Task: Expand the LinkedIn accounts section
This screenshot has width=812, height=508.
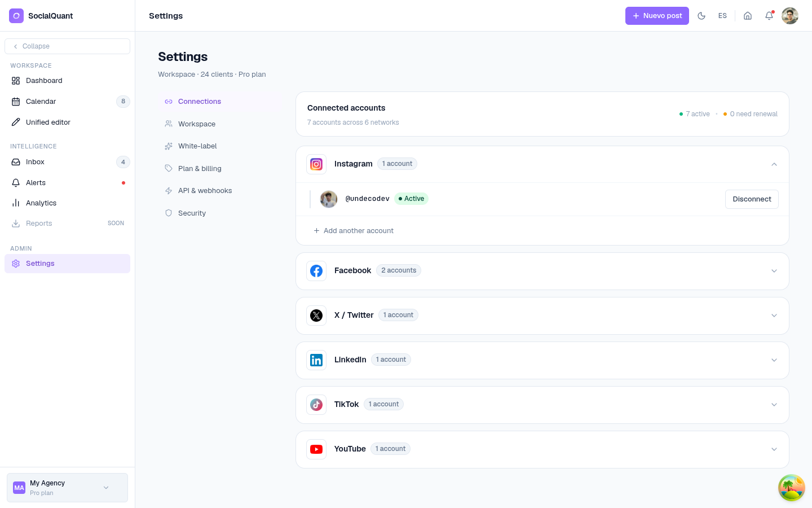Action: tap(774, 360)
